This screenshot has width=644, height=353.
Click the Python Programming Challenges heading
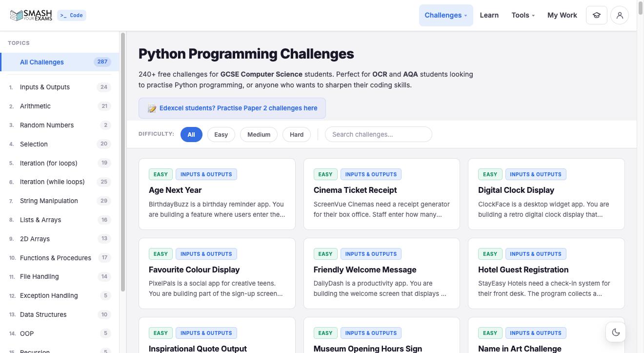[246, 54]
